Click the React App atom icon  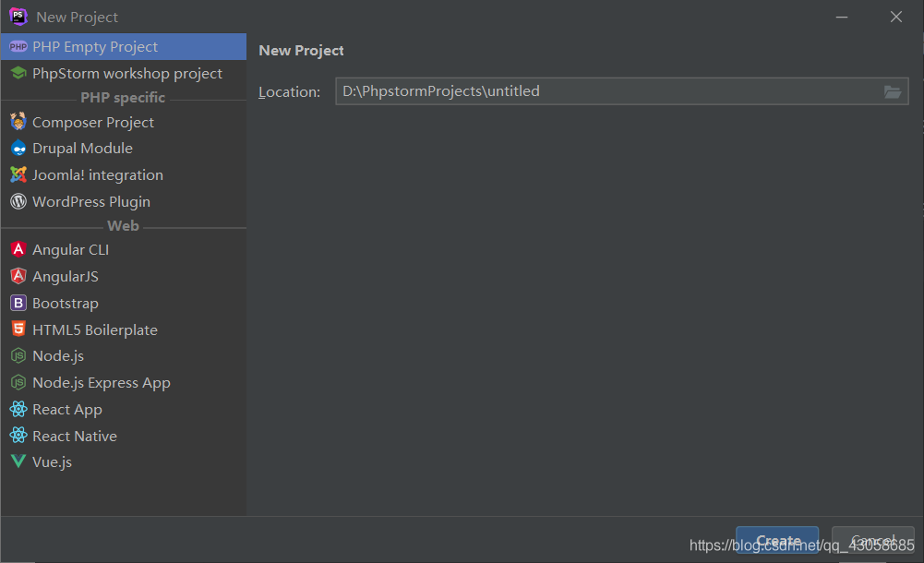click(x=18, y=409)
